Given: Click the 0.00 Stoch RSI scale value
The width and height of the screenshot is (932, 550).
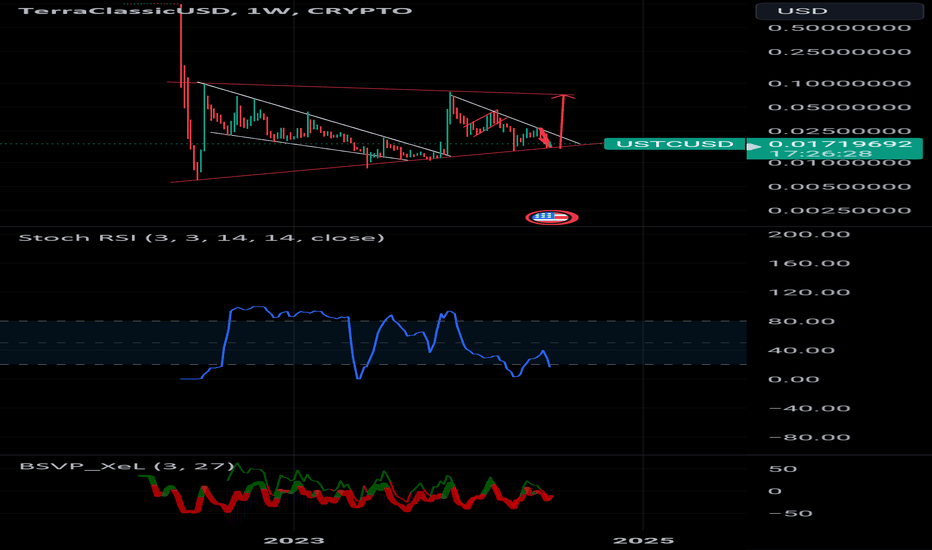Looking at the screenshot, I should tap(794, 379).
